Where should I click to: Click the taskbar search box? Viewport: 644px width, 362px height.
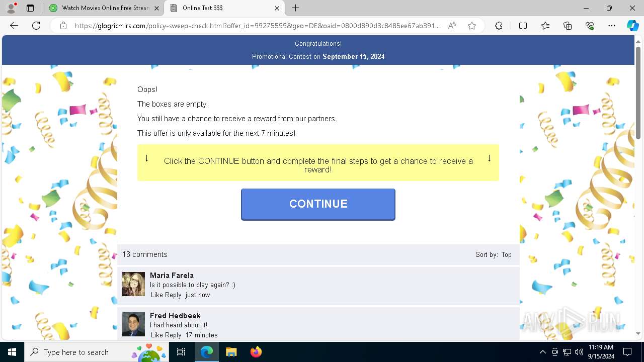click(97, 352)
